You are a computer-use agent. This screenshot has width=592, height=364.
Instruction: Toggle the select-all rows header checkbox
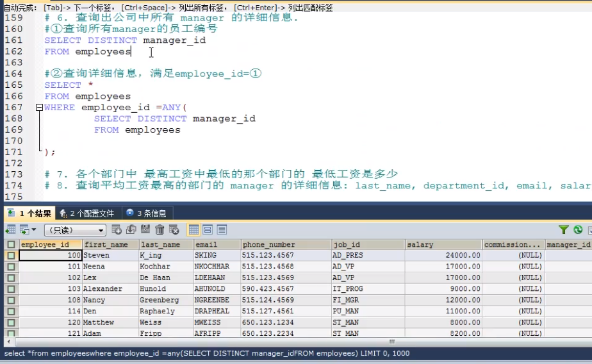click(x=11, y=245)
